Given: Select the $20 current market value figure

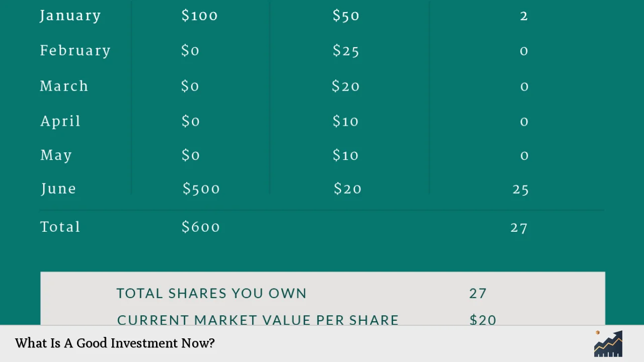Looking at the screenshot, I should [x=483, y=320].
